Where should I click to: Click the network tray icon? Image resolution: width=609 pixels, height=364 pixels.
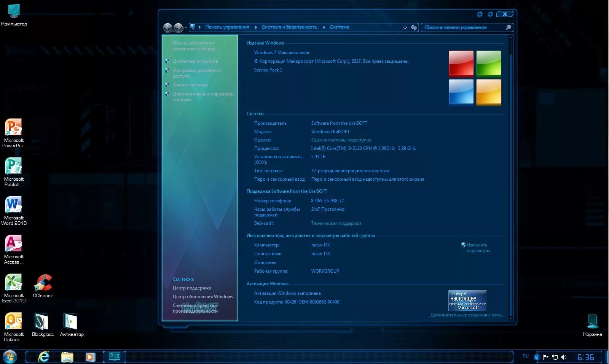pyautogui.click(x=555, y=357)
